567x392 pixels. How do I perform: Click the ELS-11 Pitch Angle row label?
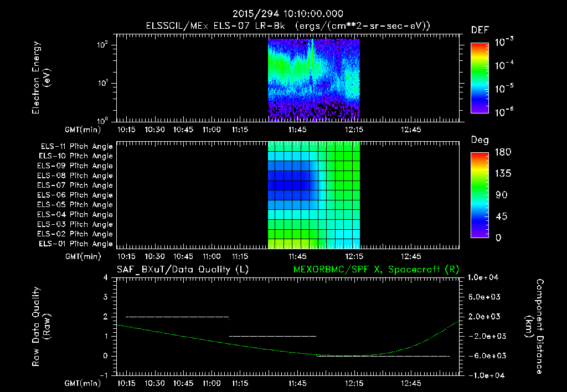click(x=76, y=147)
